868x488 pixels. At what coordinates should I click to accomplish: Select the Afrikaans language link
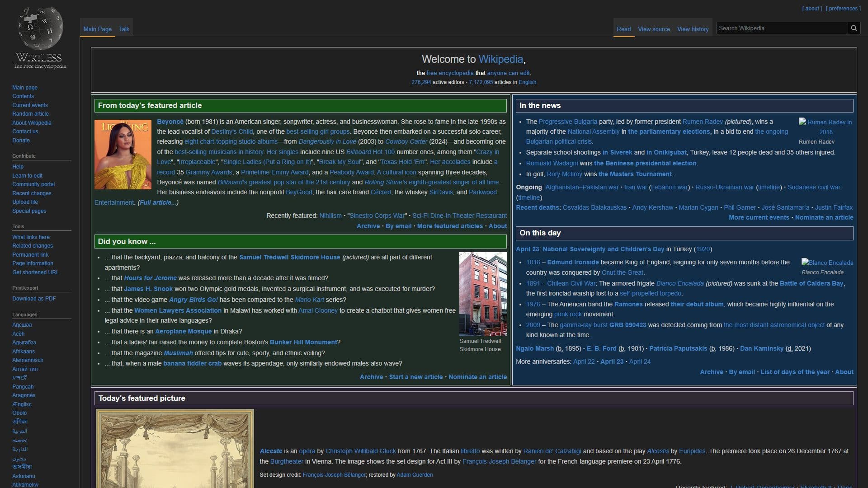[x=24, y=352]
